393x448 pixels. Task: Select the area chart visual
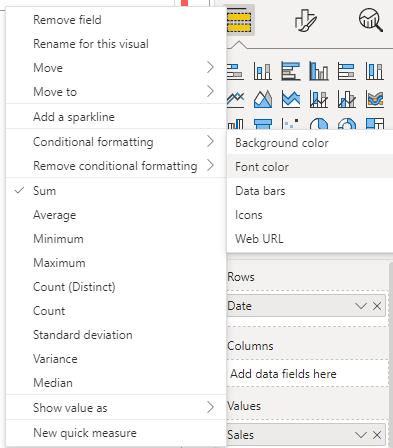tap(263, 99)
